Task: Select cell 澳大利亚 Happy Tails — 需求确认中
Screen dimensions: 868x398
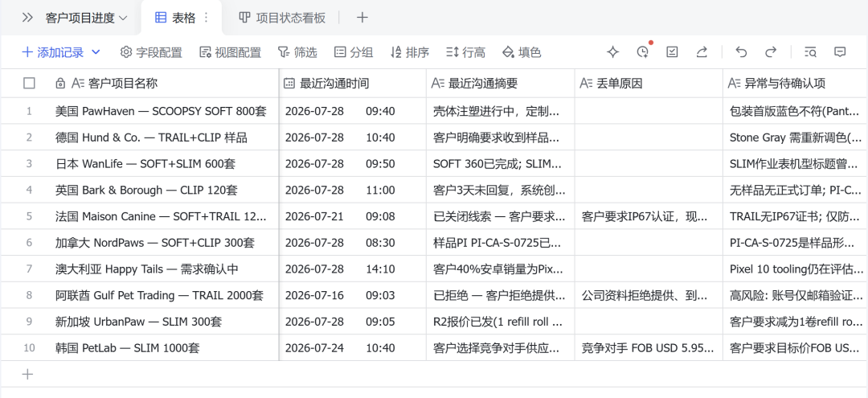Action: (x=165, y=269)
